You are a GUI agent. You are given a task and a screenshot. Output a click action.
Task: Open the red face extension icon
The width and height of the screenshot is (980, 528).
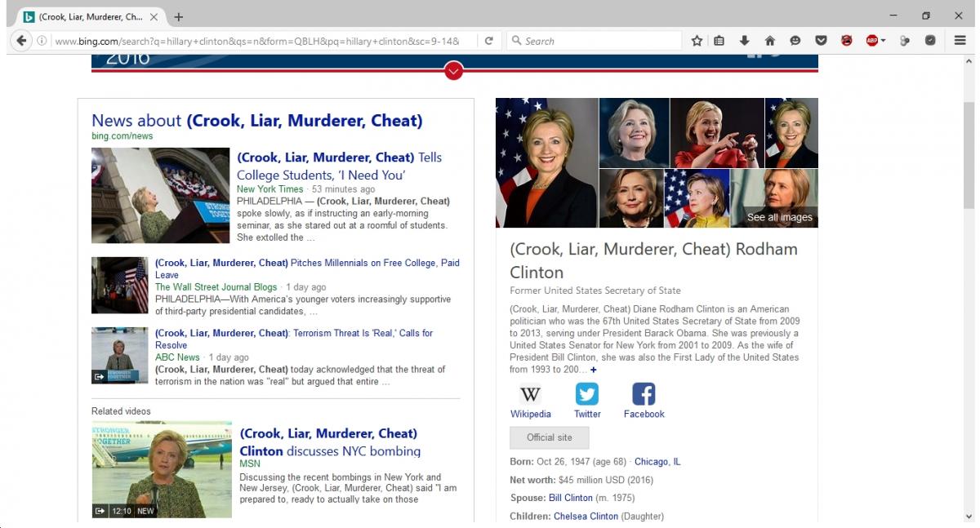[x=847, y=41]
